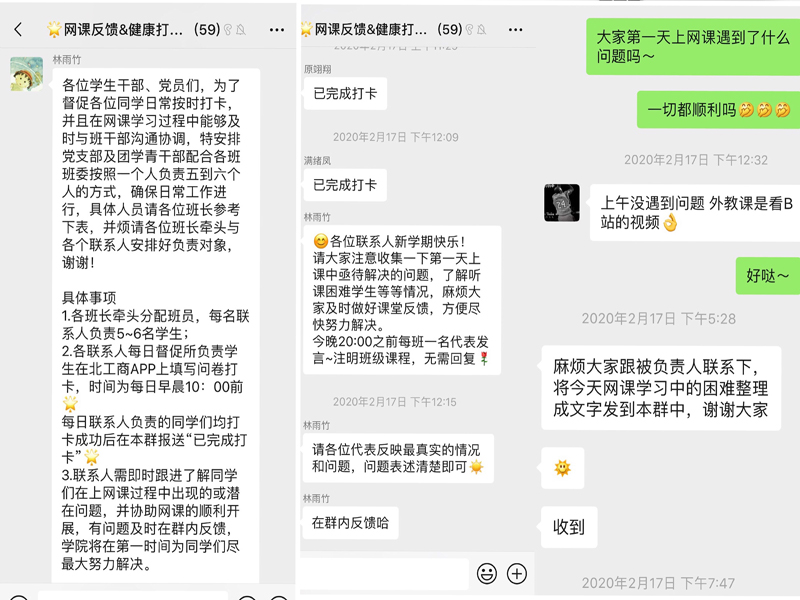
Task: Tap the 上午没遇到问题 message bubble
Action: click(695, 213)
